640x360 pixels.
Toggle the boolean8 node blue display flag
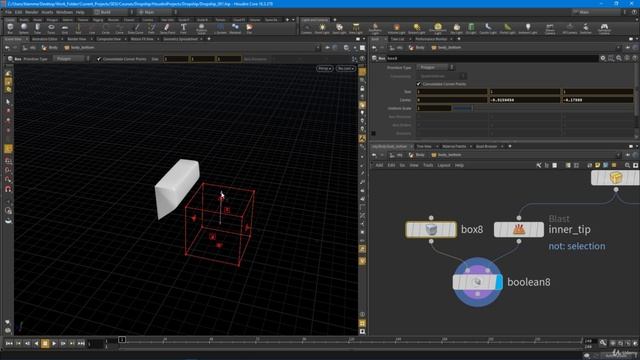coord(499,282)
